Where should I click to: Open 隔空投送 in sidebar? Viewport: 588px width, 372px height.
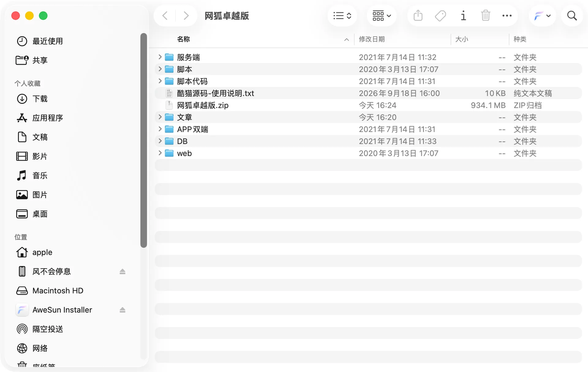tap(40, 329)
